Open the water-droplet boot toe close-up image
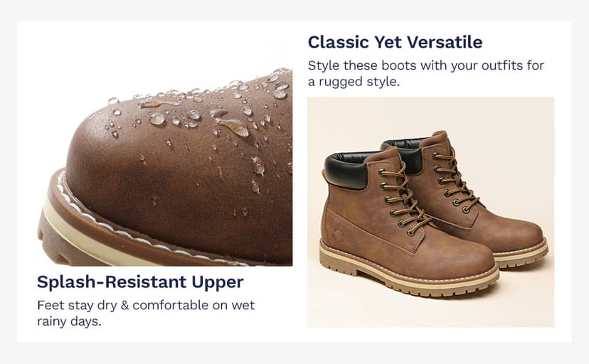 click(164, 166)
